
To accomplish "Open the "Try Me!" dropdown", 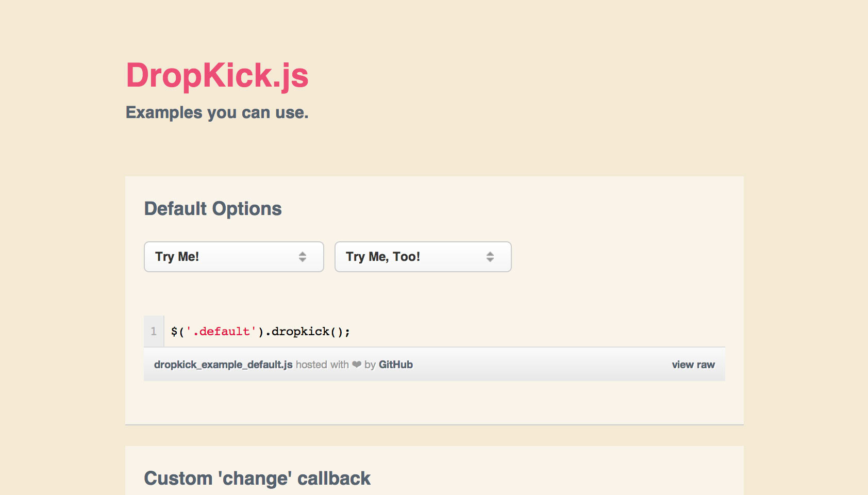I will 233,257.
